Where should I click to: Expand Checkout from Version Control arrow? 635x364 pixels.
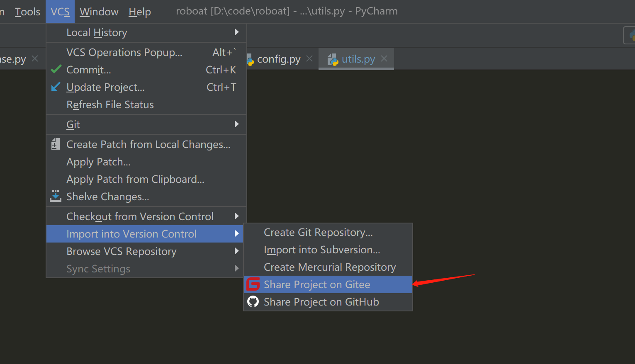(236, 216)
